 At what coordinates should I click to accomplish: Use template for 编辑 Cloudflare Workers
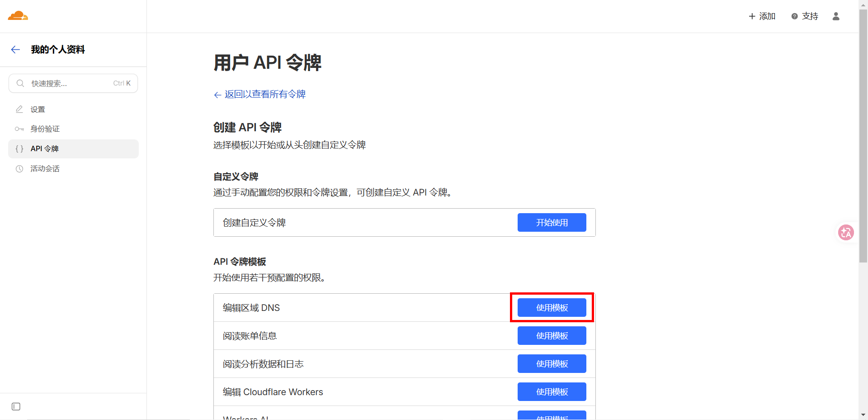click(x=552, y=392)
